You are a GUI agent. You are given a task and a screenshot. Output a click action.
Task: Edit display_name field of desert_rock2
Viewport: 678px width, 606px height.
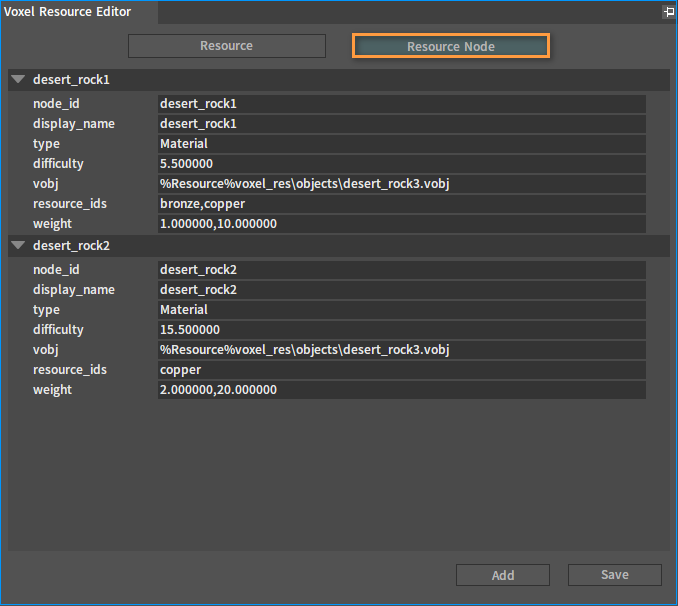pos(402,290)
